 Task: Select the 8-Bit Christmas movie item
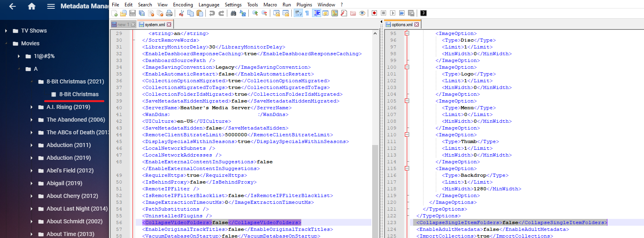coord(79,94)
